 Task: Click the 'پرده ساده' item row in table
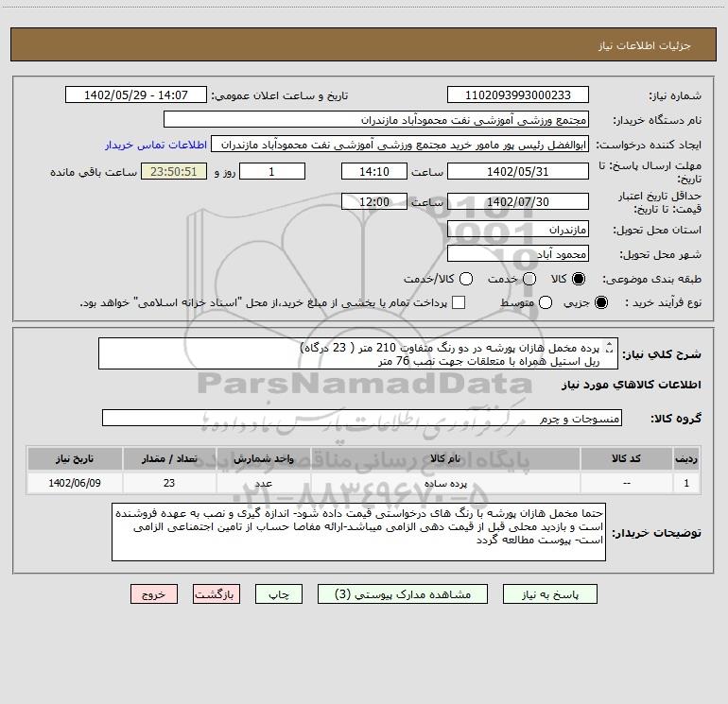click(x=444, y=483)
